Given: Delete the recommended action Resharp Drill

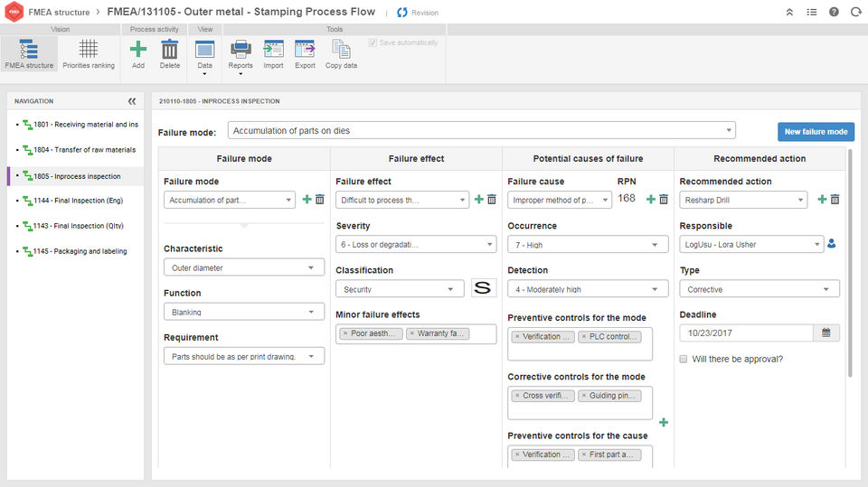Looking at the screenshot, I should [x=835, y=200].
